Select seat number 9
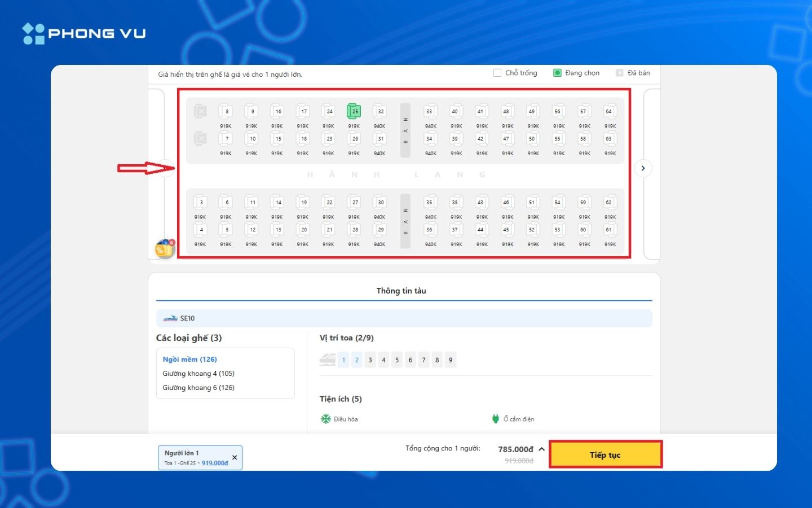Image resolution: width=812 pixels, height=508 pixels. pos(251,112)
